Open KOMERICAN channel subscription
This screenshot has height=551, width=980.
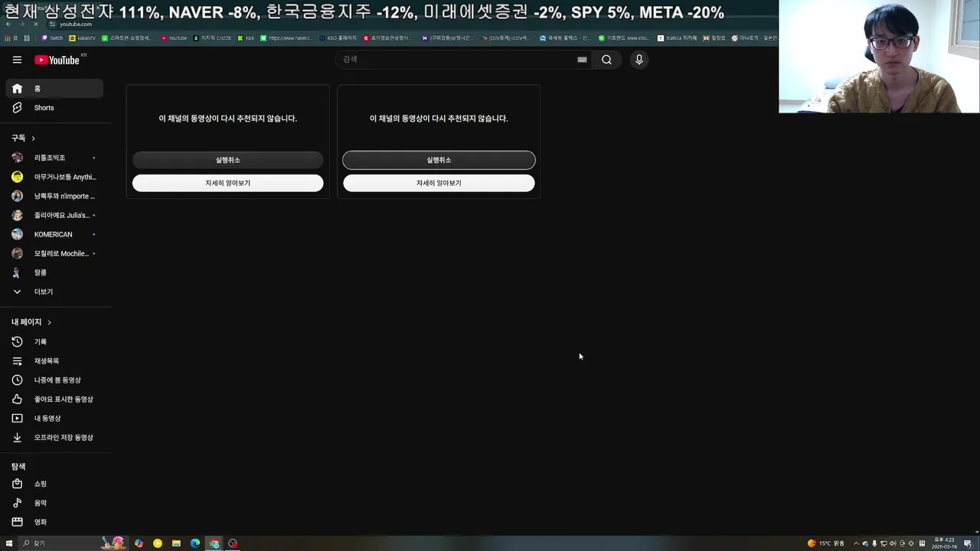click(54, 234)
